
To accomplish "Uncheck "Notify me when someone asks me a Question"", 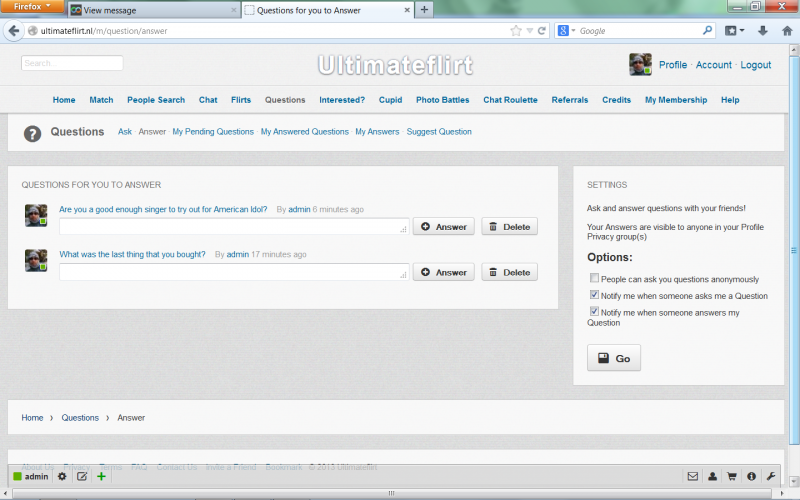I will 594,295.
